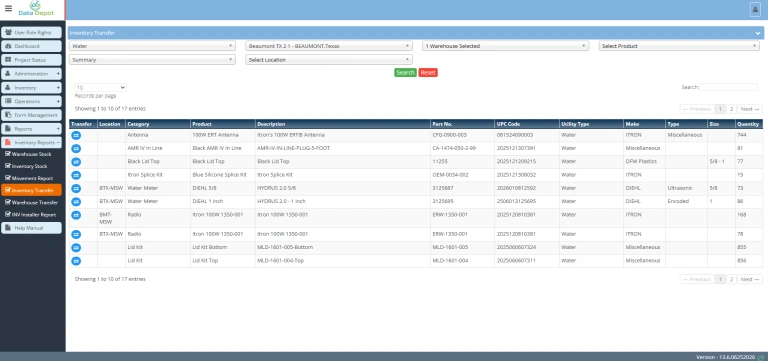Select the "DFW Plastics" make cell
This screenshot has height=361, width=768.
tap(645, 161)
